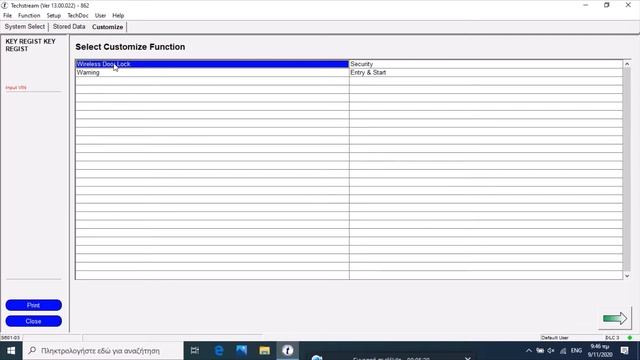Click the Input VIN link

[x=16, y=88]
